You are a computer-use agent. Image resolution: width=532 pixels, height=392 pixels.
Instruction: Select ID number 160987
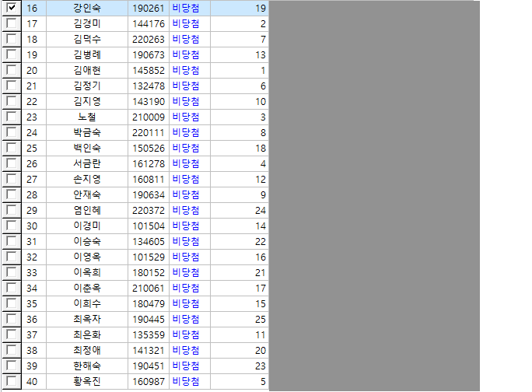click(x=149, y=381)
